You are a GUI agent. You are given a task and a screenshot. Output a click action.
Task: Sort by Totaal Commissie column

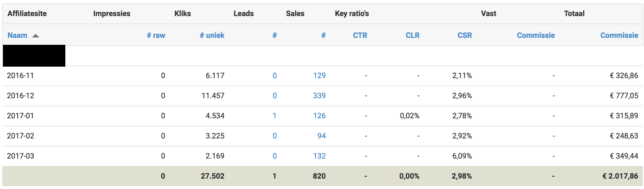619,35
